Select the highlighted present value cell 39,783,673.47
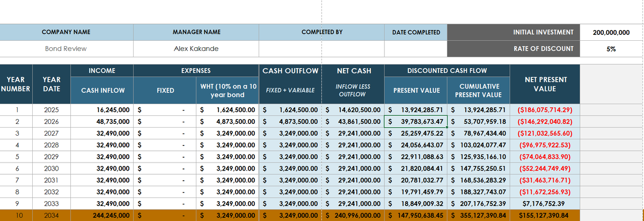 (416, 121)
